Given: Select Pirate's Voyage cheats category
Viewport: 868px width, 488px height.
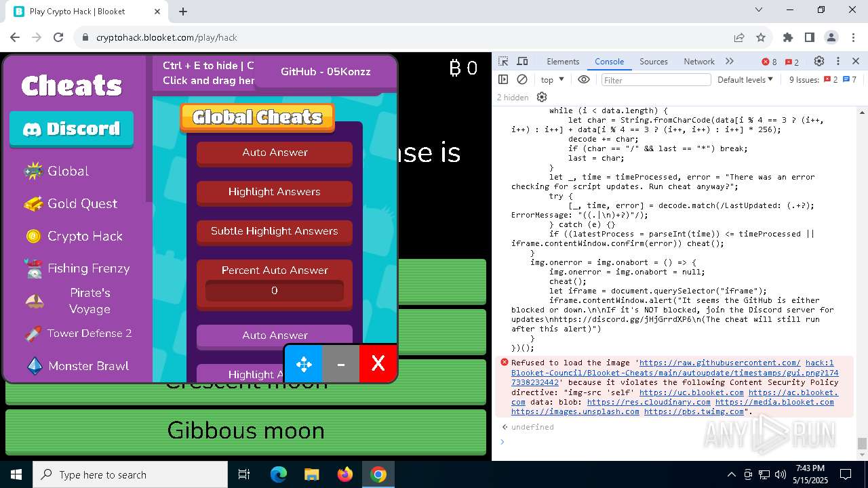Looking at the screenshot, I should 76,301.
